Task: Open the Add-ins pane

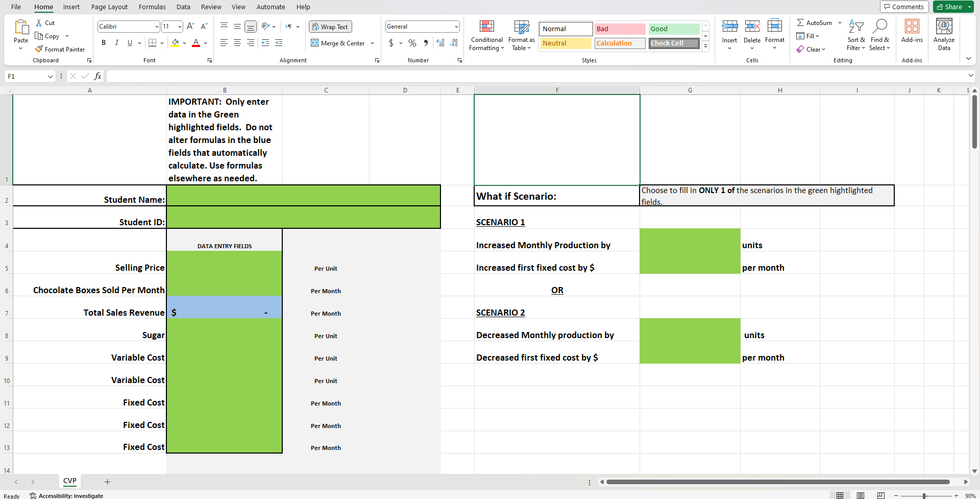Action: (x=912, y=31)
